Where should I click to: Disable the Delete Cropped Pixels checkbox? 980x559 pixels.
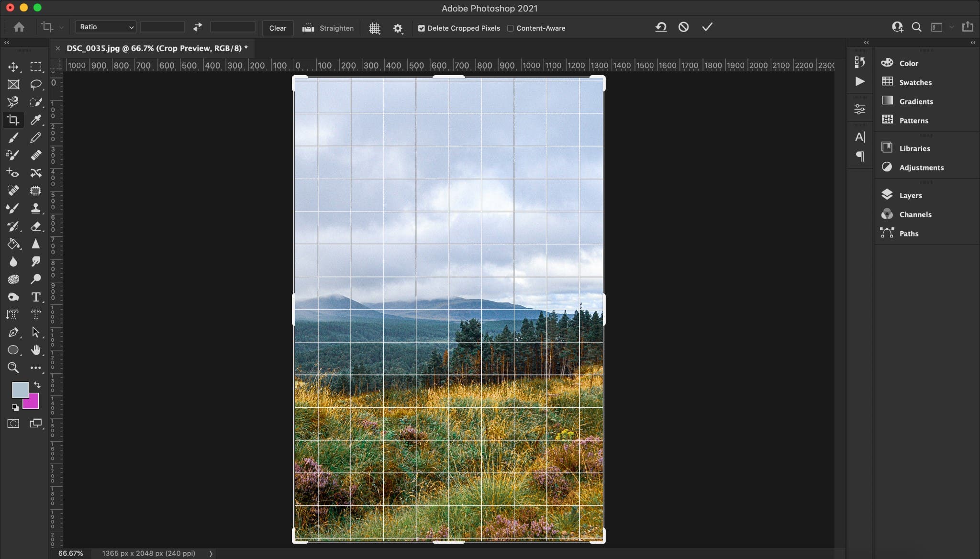(x=421, y=28)
